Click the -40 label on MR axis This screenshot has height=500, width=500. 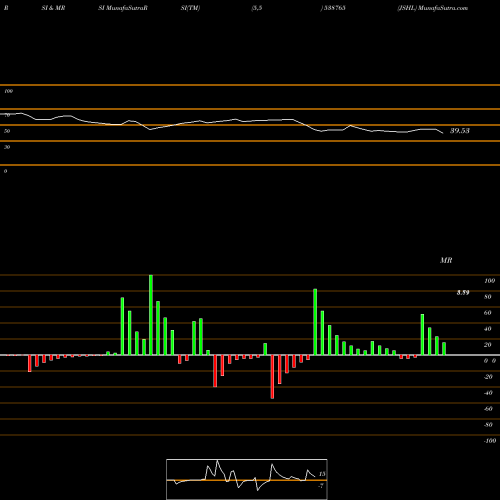pyautogui.click(x=488, y=393)
